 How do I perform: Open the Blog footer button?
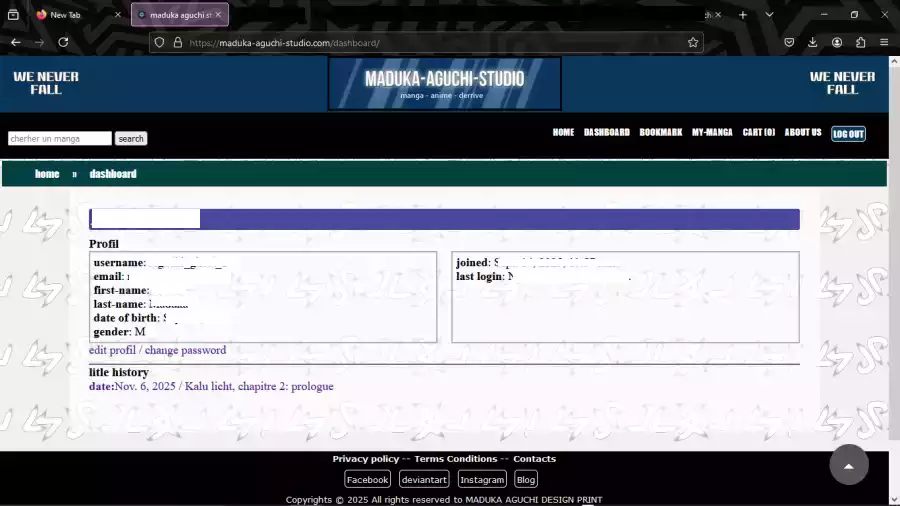[x=526, y=479]
